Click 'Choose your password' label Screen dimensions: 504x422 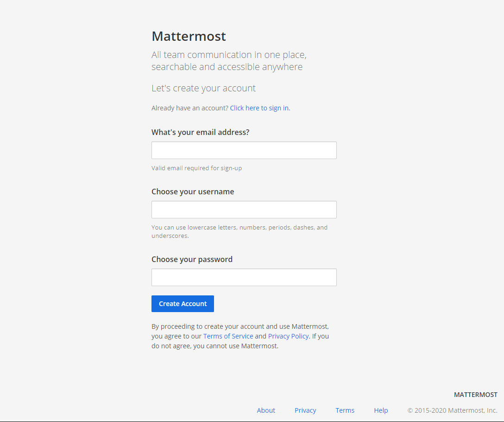coord(192,259)
